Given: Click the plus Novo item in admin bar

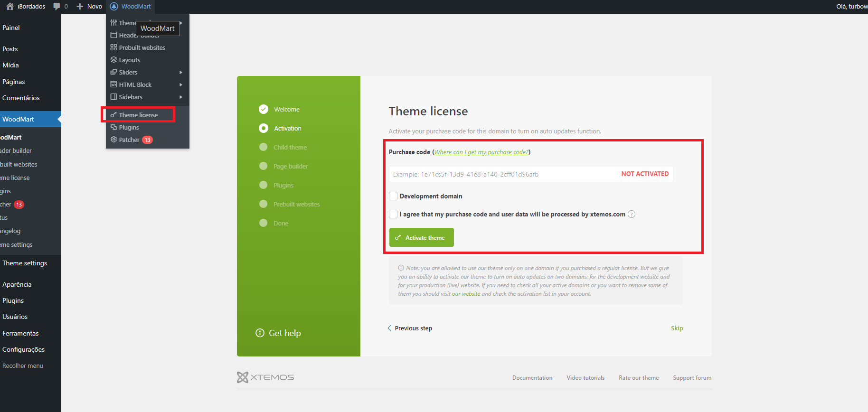Looking at the screenshot, I should (89, 7).
